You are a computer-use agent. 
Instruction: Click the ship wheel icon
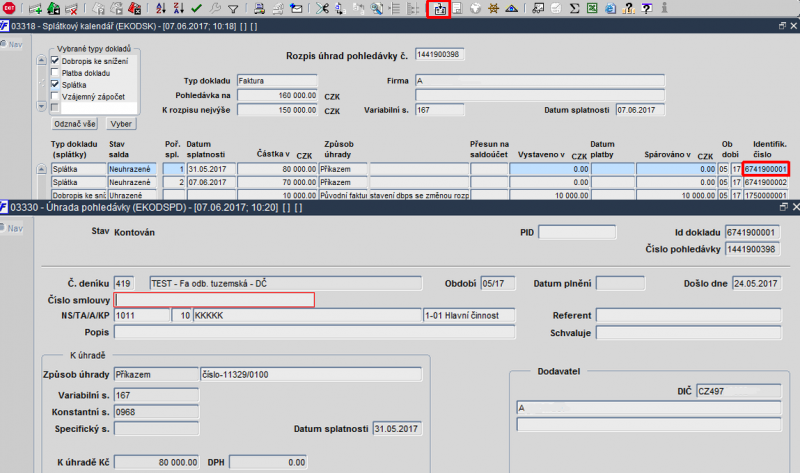point(493,8)
